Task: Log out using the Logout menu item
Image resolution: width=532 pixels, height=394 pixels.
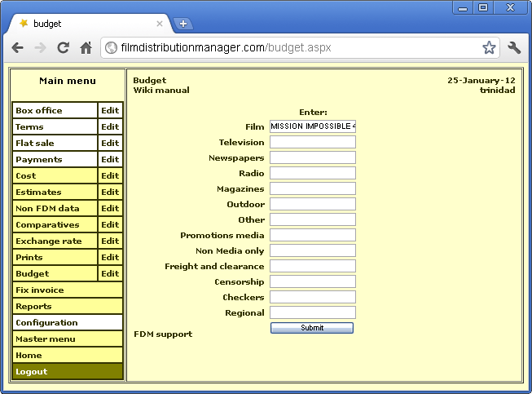Action: click(67, 372)
